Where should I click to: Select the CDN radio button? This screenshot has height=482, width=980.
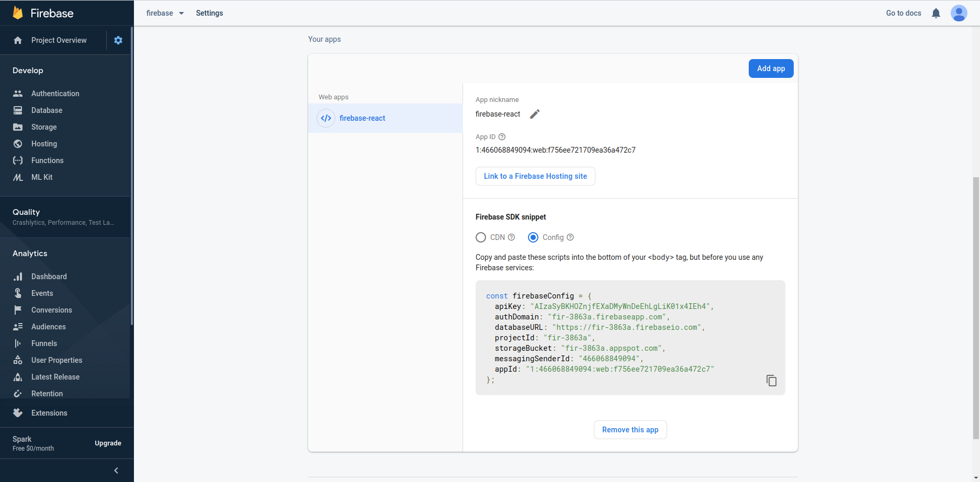(481, 237)
